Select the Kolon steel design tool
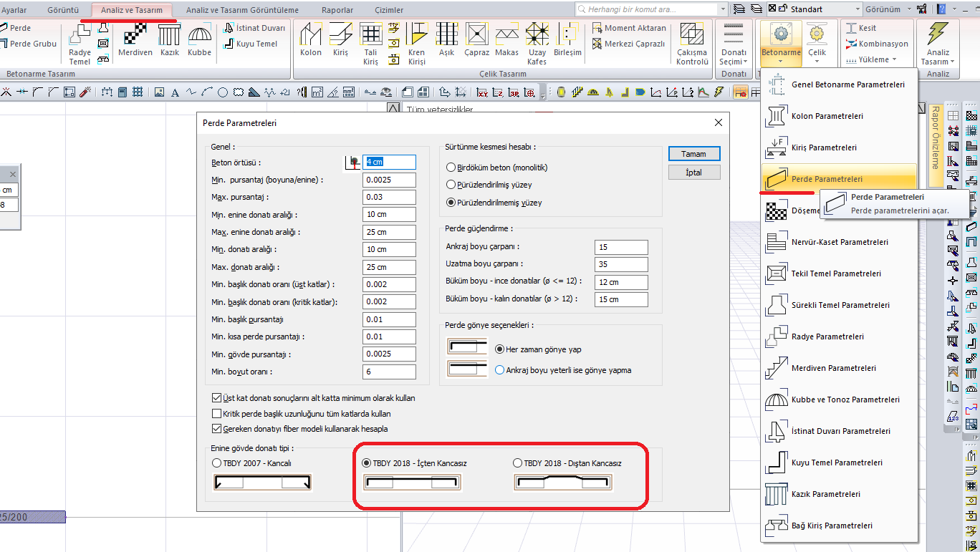The width and height of the screenshot is (980, 552). tap(311, 40)
